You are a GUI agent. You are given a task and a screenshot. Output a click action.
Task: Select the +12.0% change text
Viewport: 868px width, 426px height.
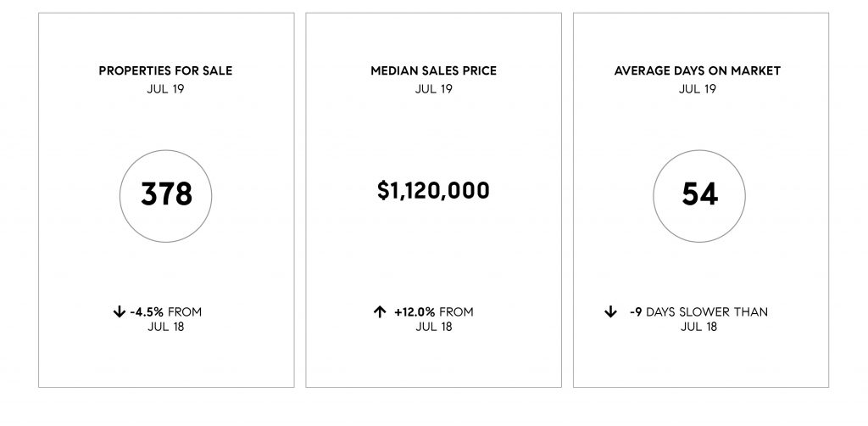[x=415, y=312]
